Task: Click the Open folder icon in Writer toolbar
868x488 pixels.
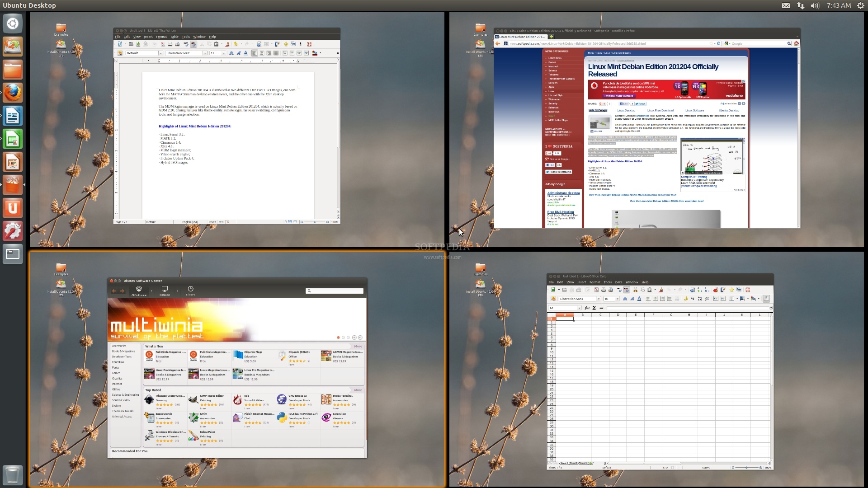Action: (x=131, y=44)
